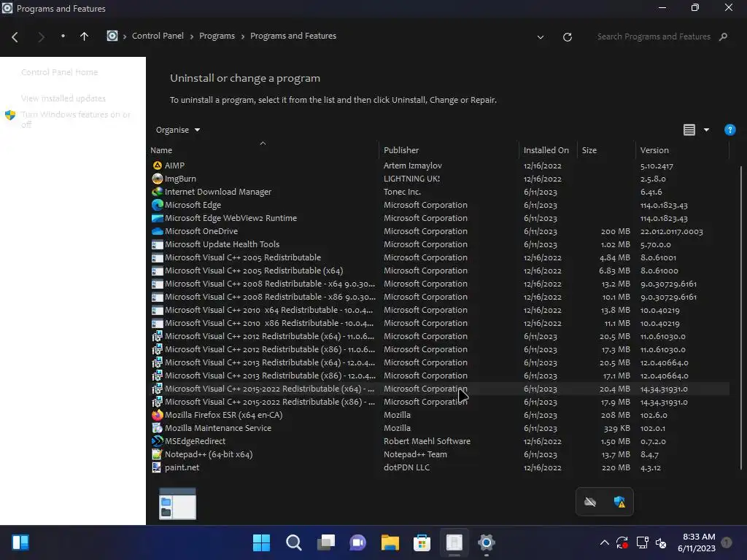The width and height of the screenshot is (747, 560).
Task: Select Visual C++ 2013 Redistributable (x64) row
Action: tap(439, 362)
